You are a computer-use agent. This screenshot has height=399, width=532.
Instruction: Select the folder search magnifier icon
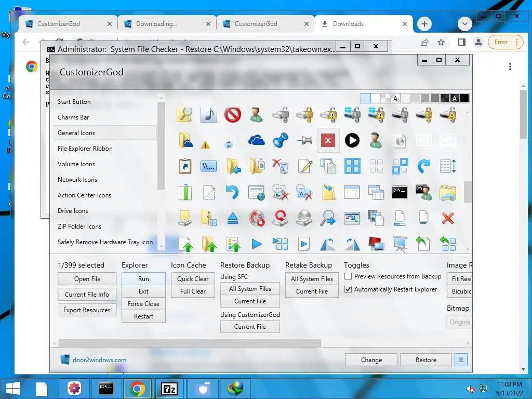[x=184, y=114]
